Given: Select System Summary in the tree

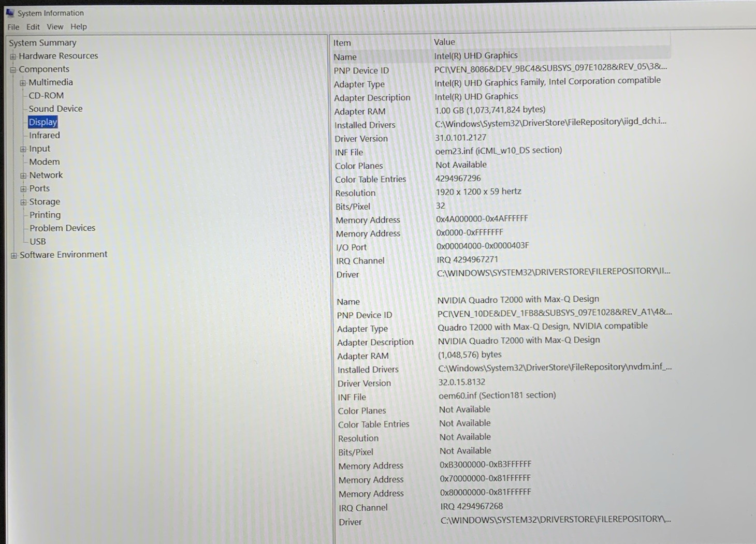Looking at the screenshot, I should [x=42, y=43].
